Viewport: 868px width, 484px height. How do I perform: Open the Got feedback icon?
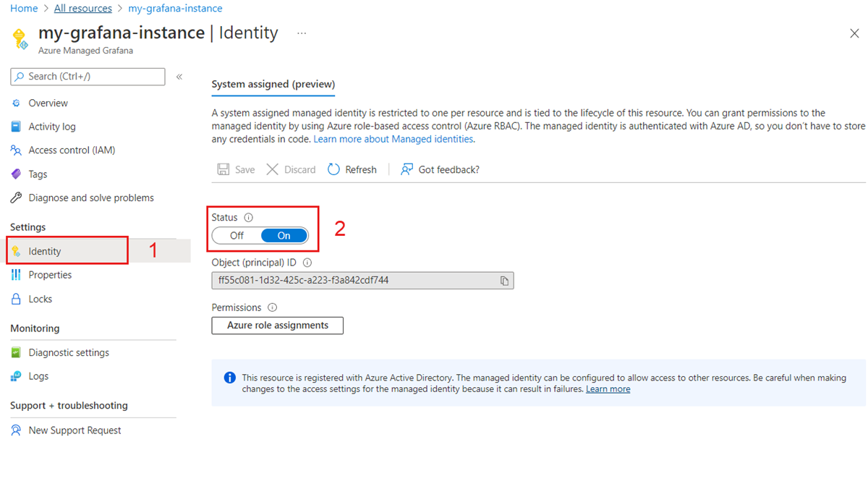pos(407,169)
